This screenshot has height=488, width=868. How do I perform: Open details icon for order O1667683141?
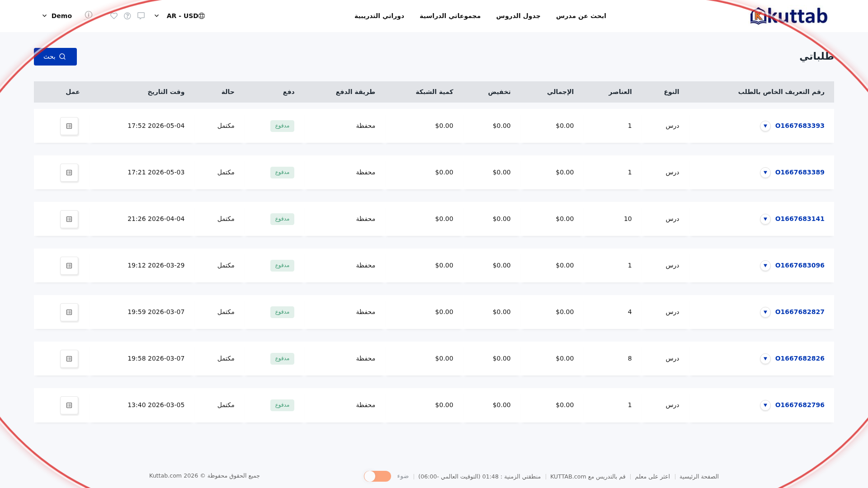point(69,219)
